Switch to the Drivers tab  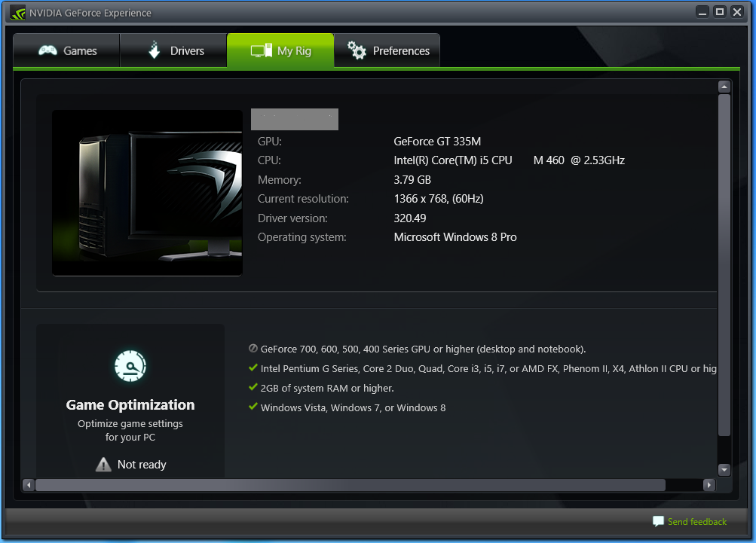(173, 50)
